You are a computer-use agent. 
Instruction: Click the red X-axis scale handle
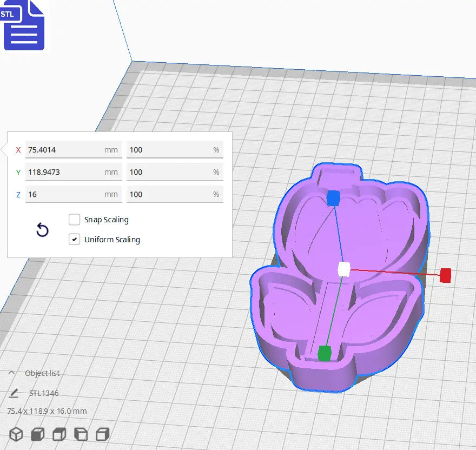tap(445, 275)
